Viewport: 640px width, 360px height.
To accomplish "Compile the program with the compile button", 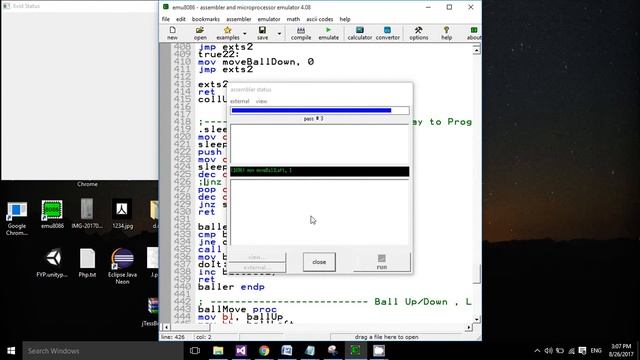I will [301, 33].
